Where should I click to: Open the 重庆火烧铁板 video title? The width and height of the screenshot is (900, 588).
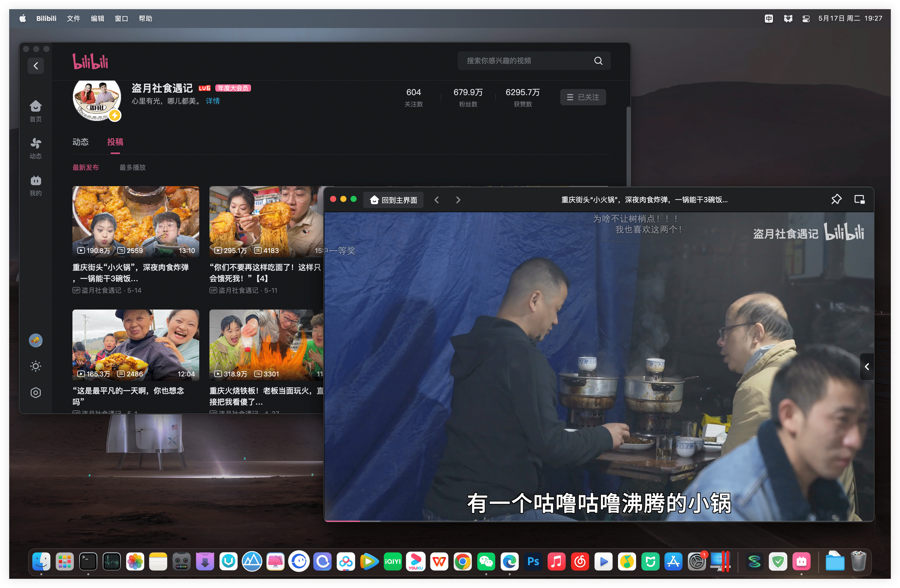(267, 397)
